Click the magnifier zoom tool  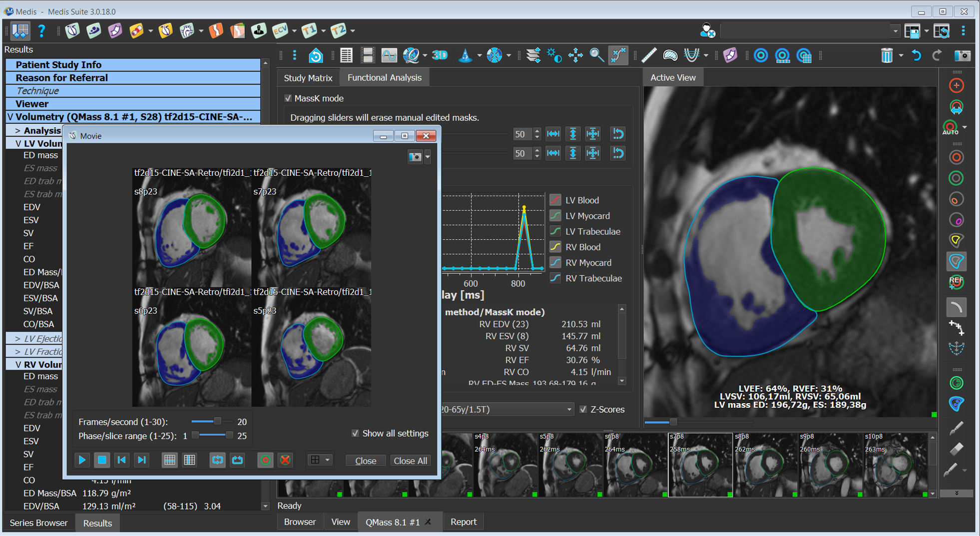596,55
